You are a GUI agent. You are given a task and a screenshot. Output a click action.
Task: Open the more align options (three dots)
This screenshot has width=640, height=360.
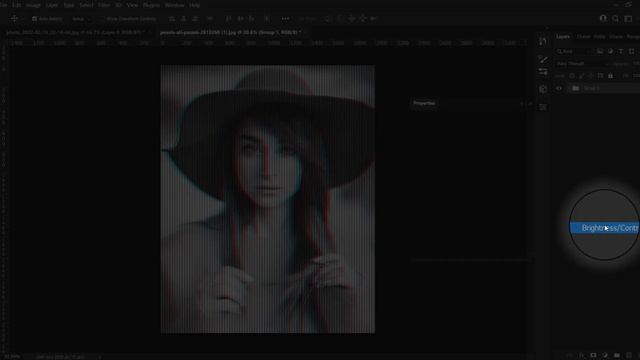[285, 19]
